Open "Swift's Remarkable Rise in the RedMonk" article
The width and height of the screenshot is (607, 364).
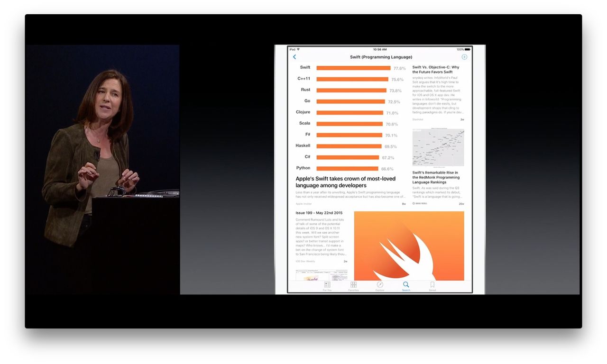436,177
